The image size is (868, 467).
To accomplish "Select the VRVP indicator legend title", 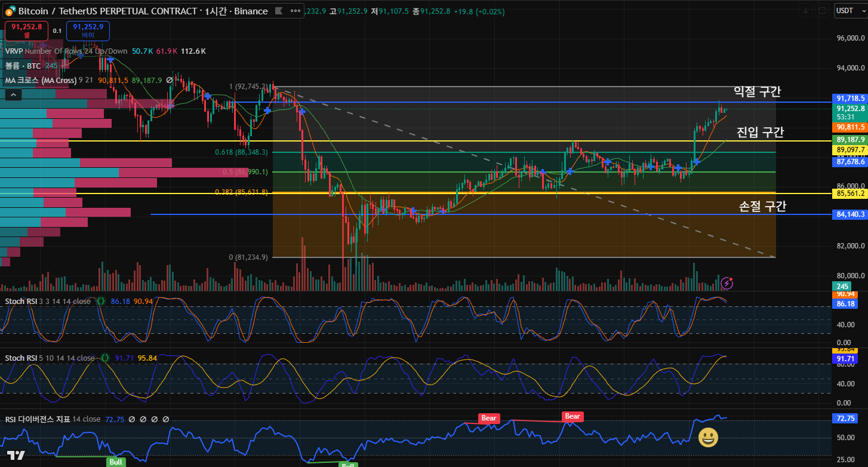I will pos(14,51).
